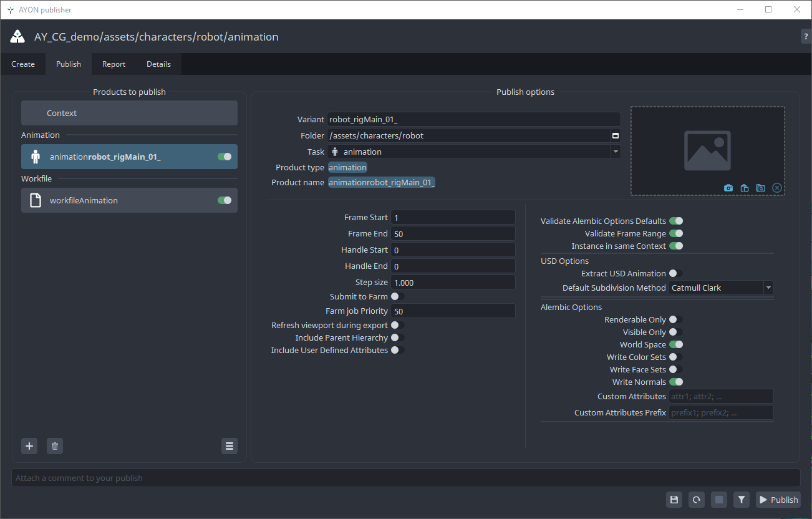Open the Task dropdown
This screenshot has width=812, height=519.
coord(616,152)
